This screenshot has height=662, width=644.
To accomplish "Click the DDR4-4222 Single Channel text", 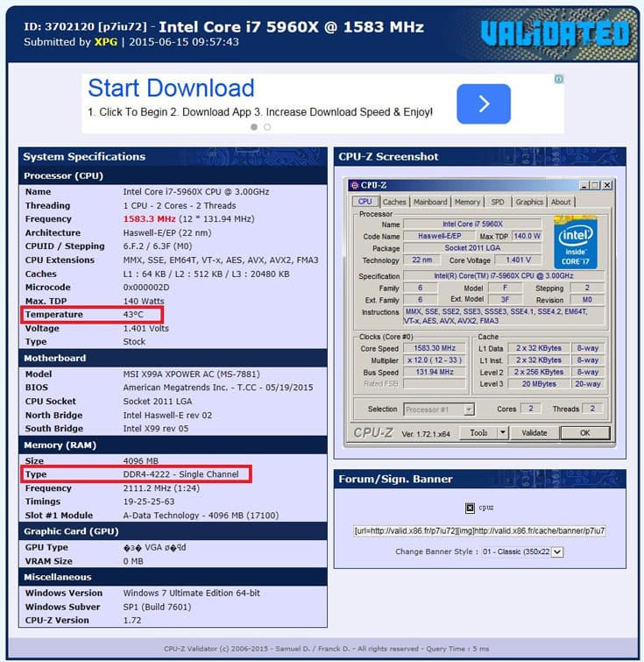I will click(181, 474).
